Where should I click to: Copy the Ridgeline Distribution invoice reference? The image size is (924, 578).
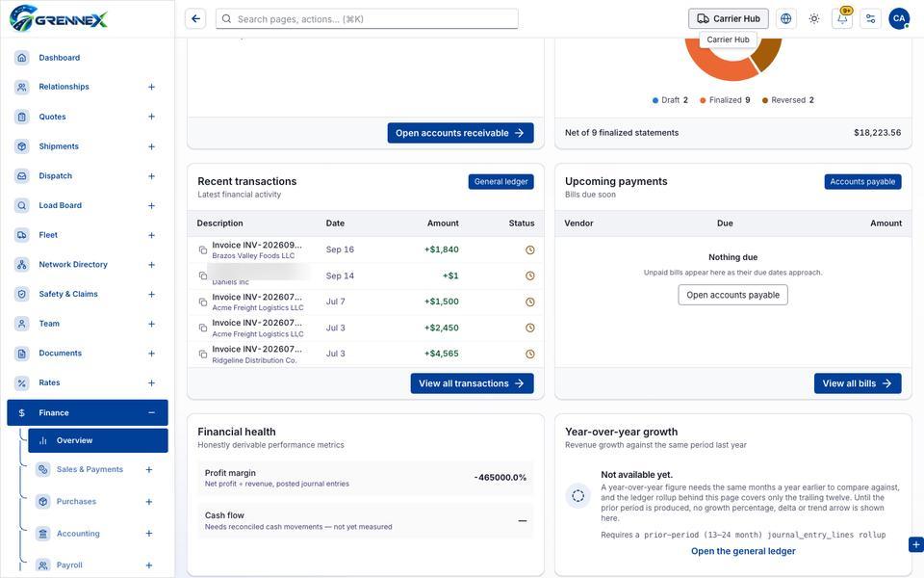[x=203, y=354]
